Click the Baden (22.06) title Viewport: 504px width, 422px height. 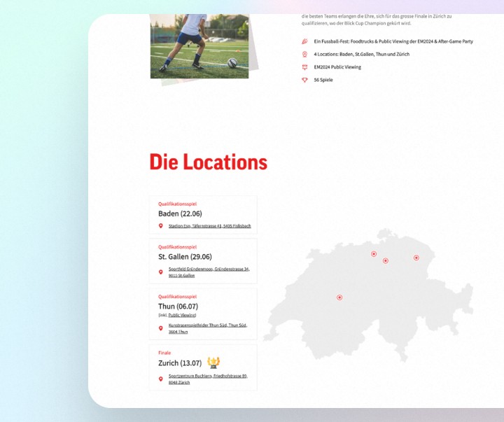pyautogui.click(x=180, y=213)
